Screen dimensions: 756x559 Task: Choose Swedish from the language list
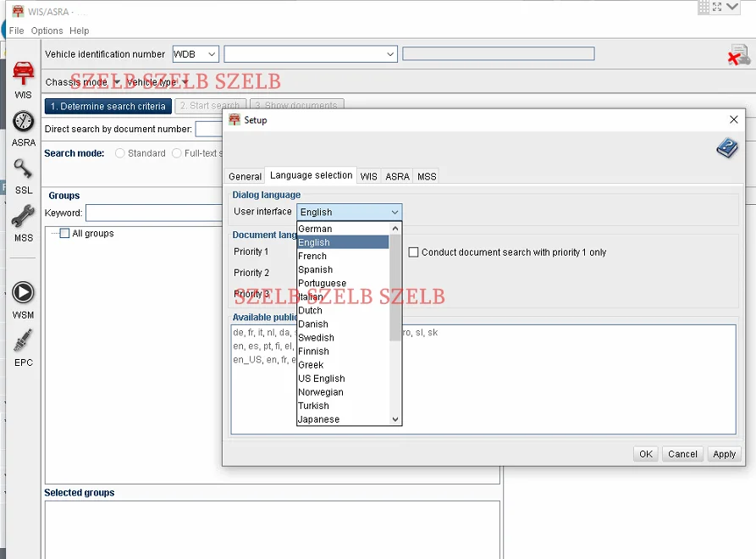tap(343, 338)
